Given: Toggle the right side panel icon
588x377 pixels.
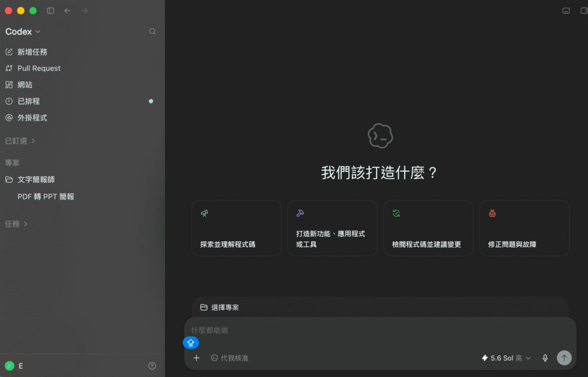Looking at the screenshot, I should (x=584, y=11).
